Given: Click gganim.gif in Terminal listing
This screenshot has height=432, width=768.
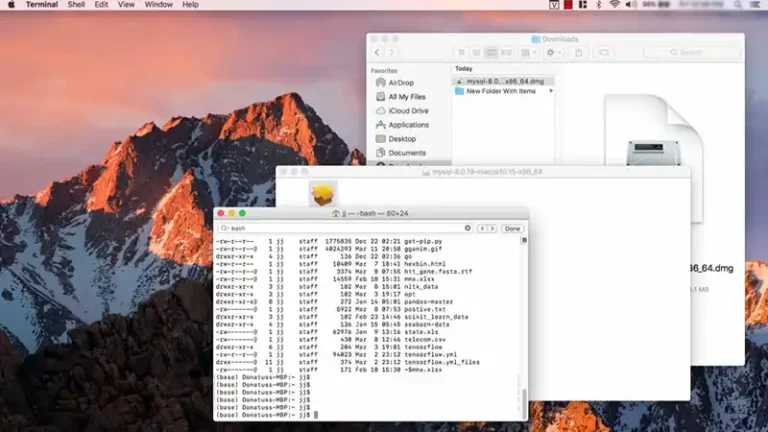Looking at the screenshot, I should pos(423,249).
